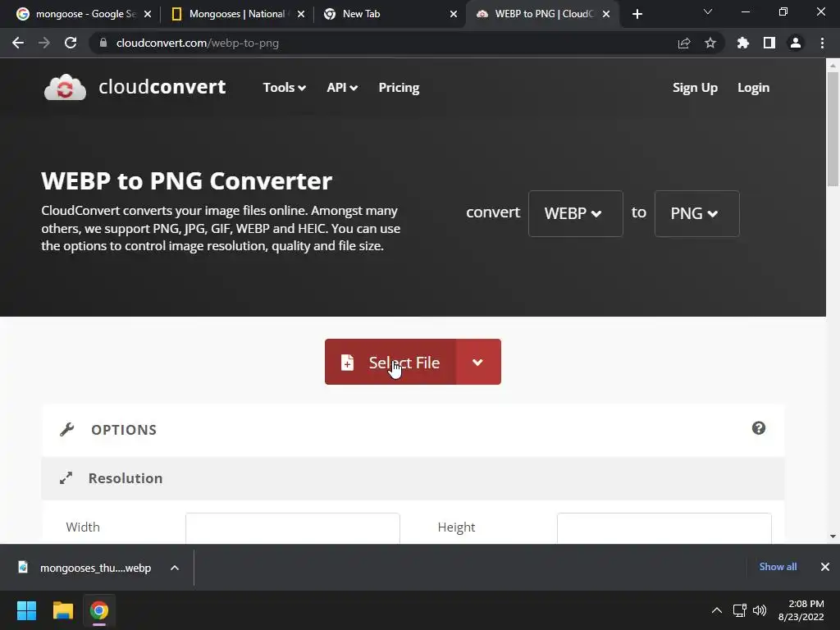This screenshot has width=840, height=630.
Task: Show hidden system tray icons
Action: click(x=717, y=610)
